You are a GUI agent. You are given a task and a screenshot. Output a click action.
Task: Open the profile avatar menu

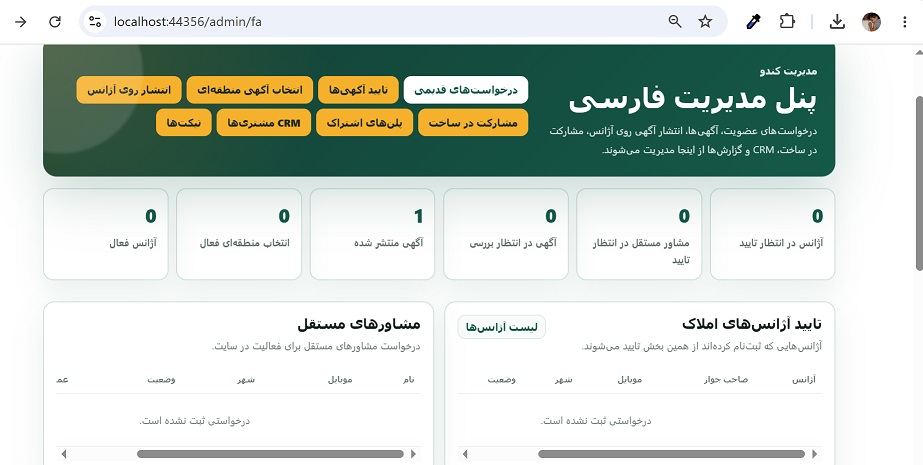pos(871,22)
